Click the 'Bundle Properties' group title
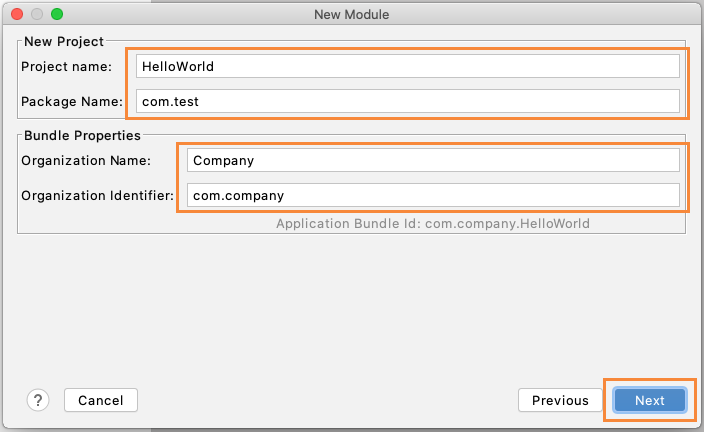This screenshot has width=704, height=432. pos(82,136)
